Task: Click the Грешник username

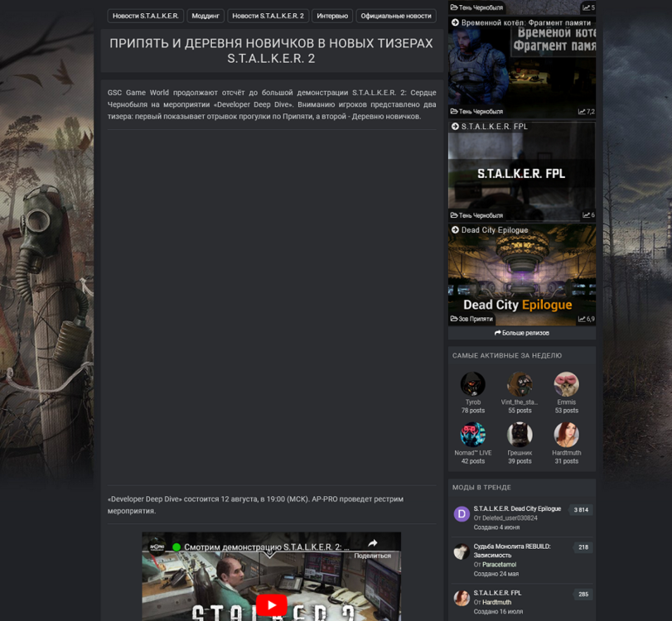Action: click(x=520, y=453)
